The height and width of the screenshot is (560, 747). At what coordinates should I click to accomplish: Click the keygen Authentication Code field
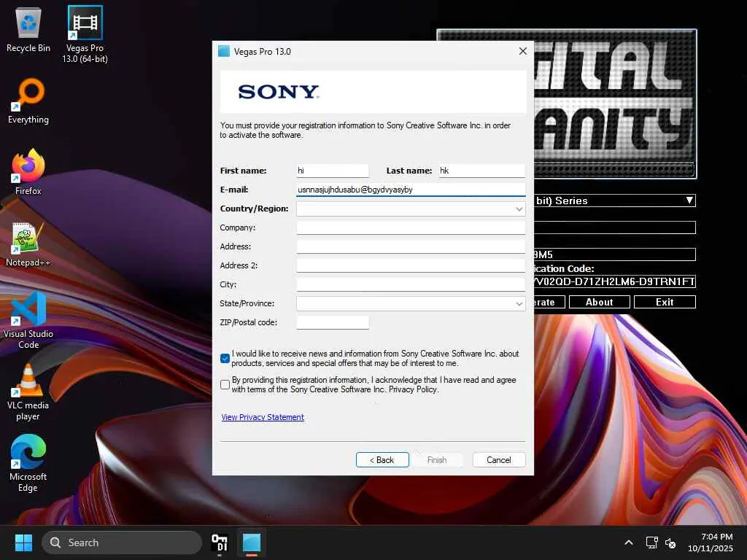pos(614,281)
